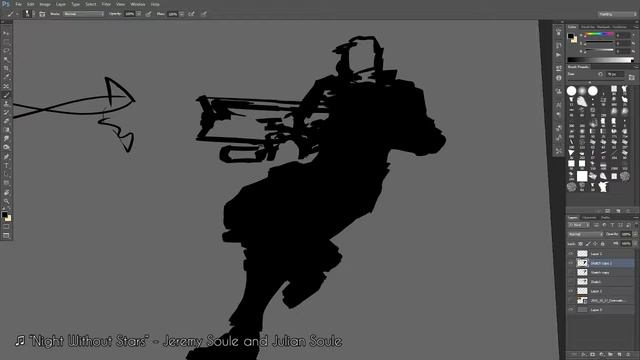
Task: Toggle Quick Mask mode in the toolbox
Action: click(6, 227)
